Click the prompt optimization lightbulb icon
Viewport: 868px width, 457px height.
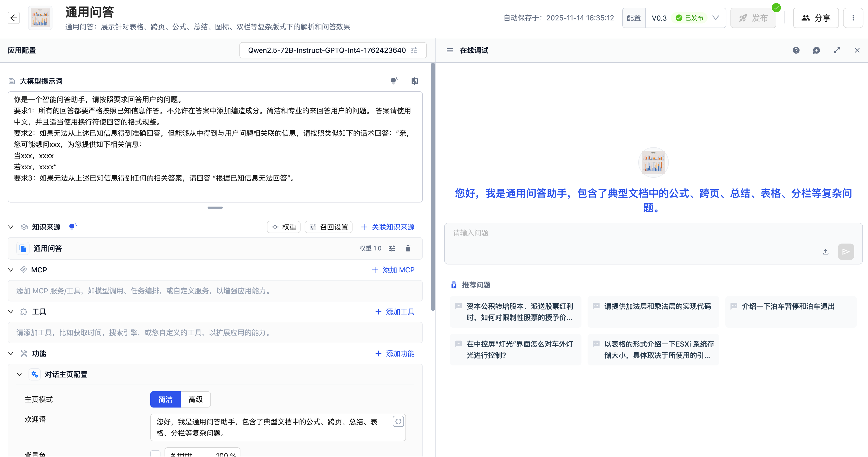pyautogui.click(x=394, y=81)
